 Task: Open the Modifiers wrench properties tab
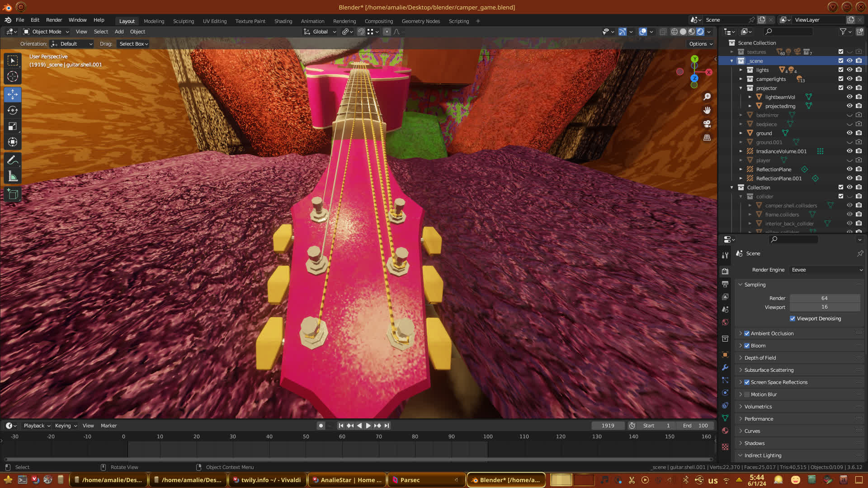(725, 367)
